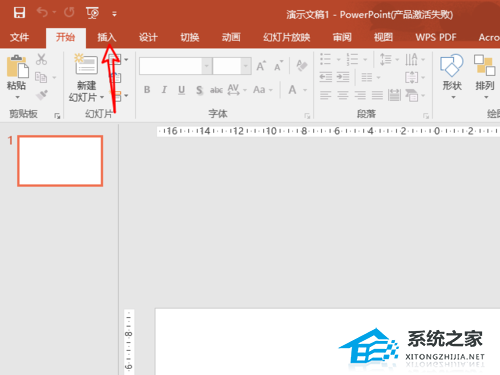Click the Format Painter brush icon
The image size is (500, 375).
42,95
